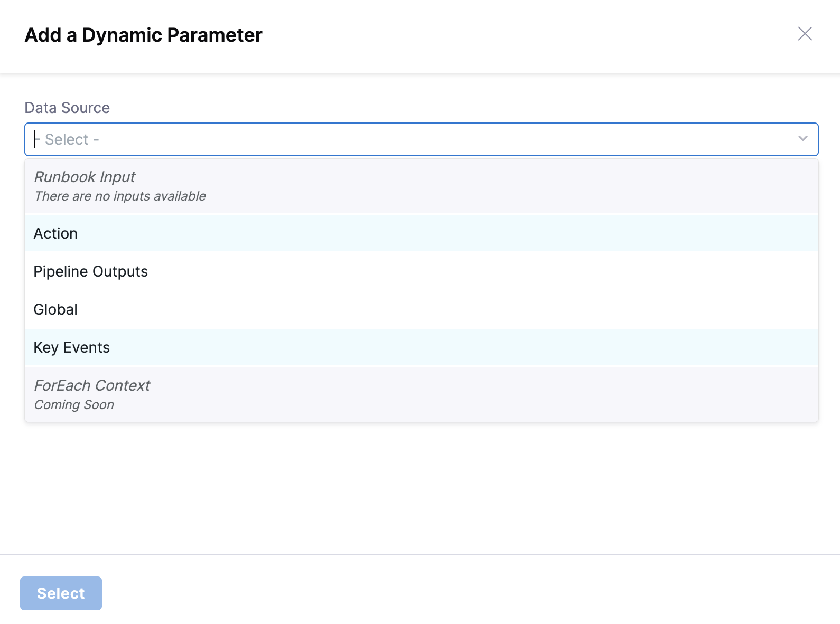
Task: Pick Global as the data source
Action: pos(55,309)
